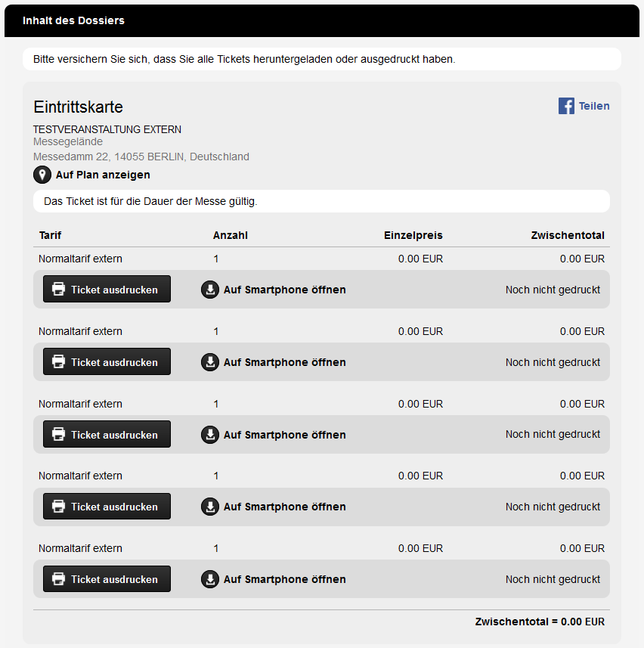Image resolution: width=644 pixels, height=648 pixels.
Task: Share the ticket via Teilen link
Action: click(x=594, y=106)
